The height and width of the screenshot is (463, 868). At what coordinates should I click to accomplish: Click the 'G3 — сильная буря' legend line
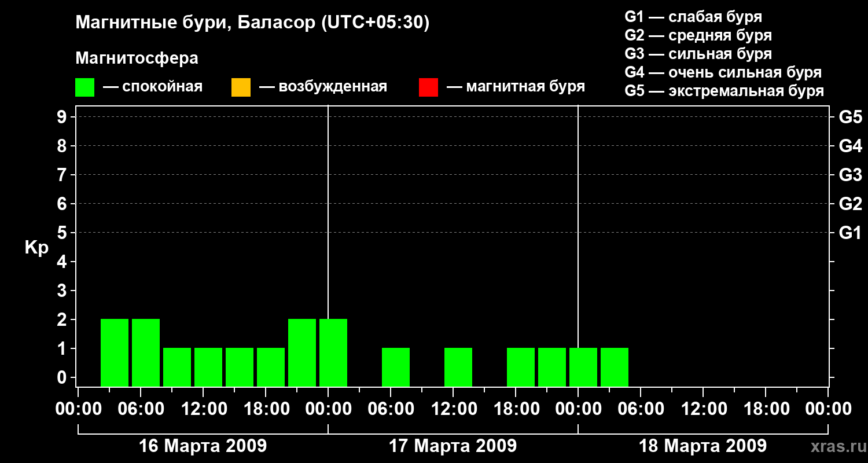698,54
